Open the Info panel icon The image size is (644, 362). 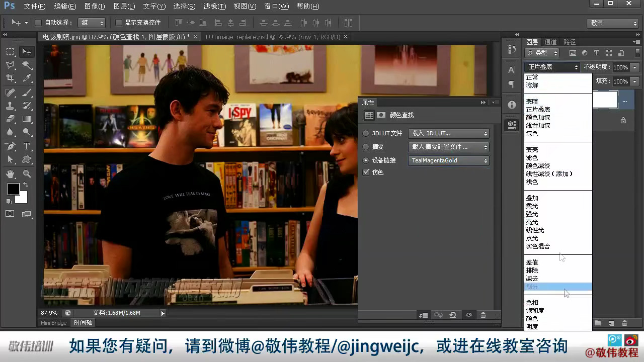coord(512,105)
